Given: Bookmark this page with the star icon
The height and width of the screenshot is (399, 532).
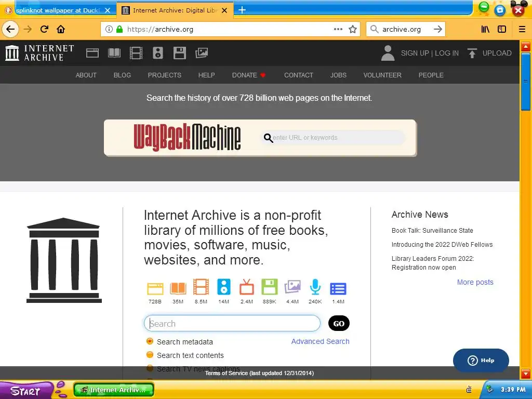Looking at the screenshot, I should [x=353, y=29].
